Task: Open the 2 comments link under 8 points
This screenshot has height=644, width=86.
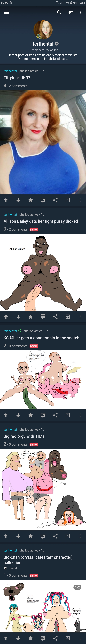Action: pyautogui.click(x=18, y=86)
